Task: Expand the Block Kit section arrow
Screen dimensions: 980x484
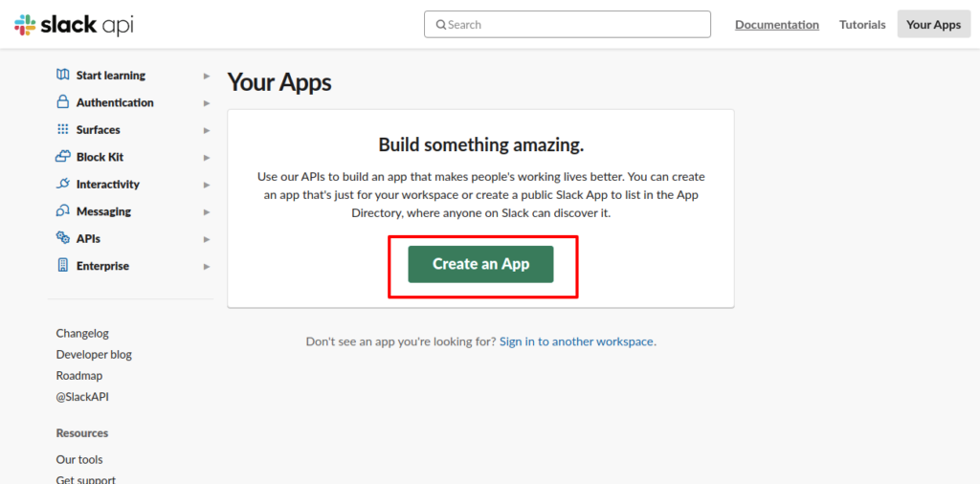Action: pos(207,158)
